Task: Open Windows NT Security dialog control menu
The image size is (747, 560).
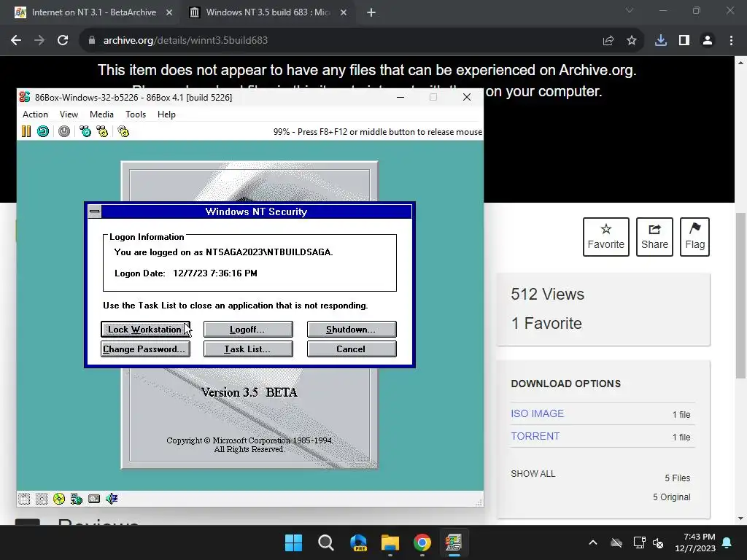Action: [95, 211]
